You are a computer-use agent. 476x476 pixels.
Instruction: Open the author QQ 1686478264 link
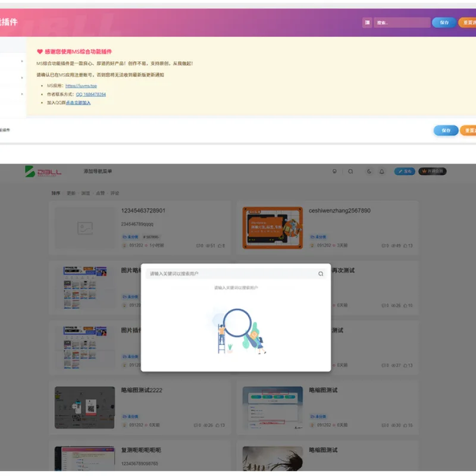pyautogui.click(x=91, y=95)
